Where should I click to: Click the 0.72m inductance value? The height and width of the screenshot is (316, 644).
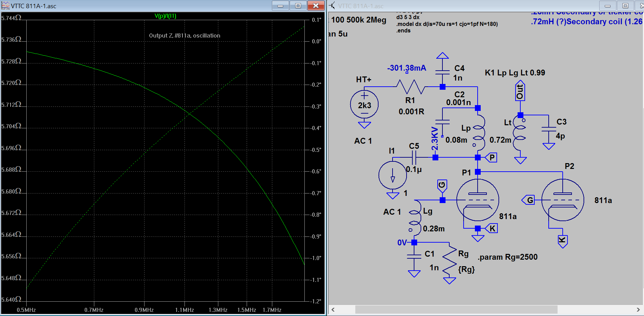tap(500, 140)
